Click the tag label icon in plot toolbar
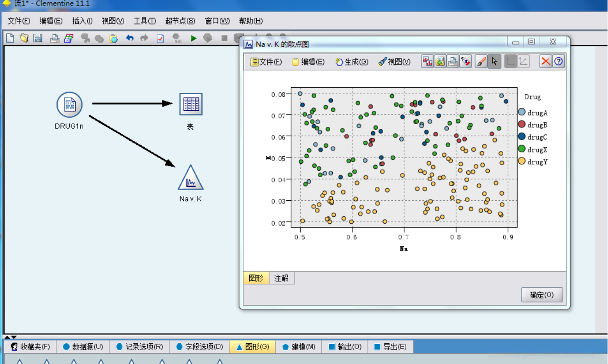Viewport: 608px width, 364px height. (466, 61)
